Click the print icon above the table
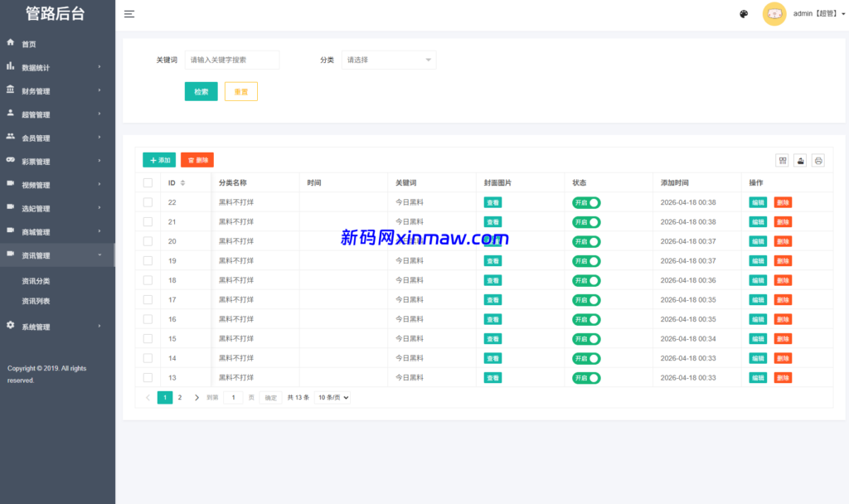849x504 pixels. 817,161
